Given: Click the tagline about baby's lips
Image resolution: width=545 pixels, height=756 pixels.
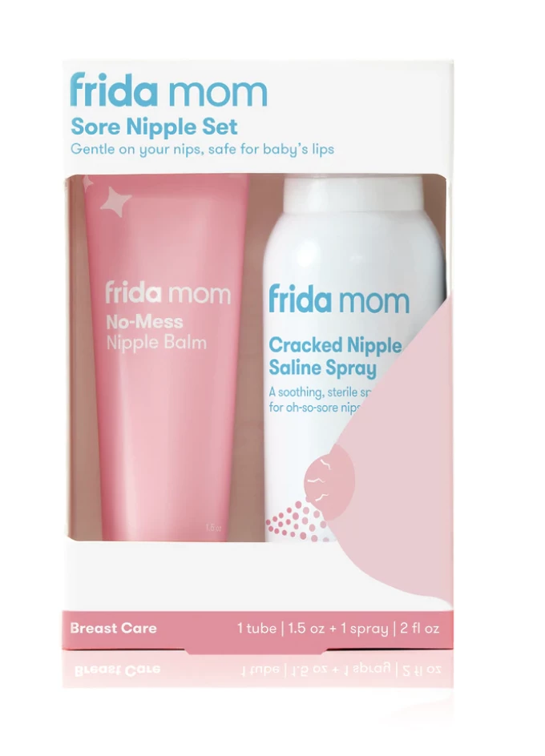Looking at the screenshot, I should click(202, 149).
